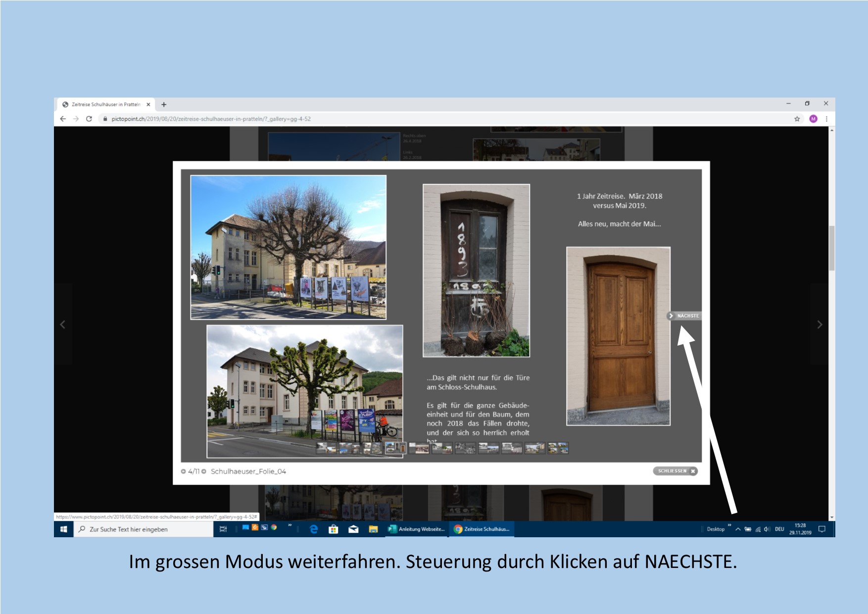This screenshot has width=868, height=614.
Task: Open the volume speaker icon in the tray
Action: click(x=767, y=529)
